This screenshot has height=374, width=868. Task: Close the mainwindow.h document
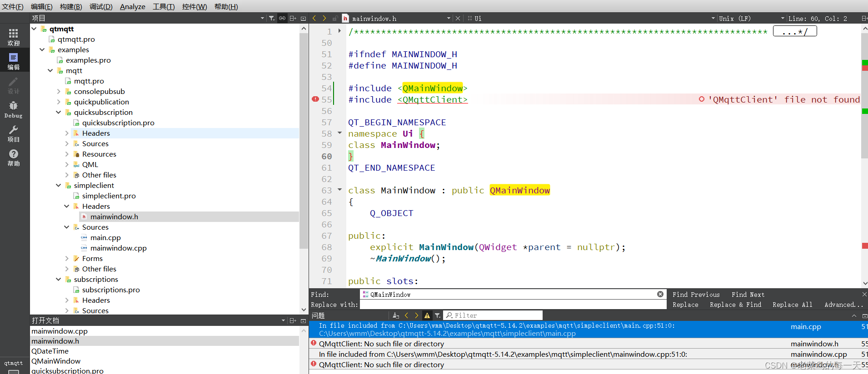click(458, 18)
